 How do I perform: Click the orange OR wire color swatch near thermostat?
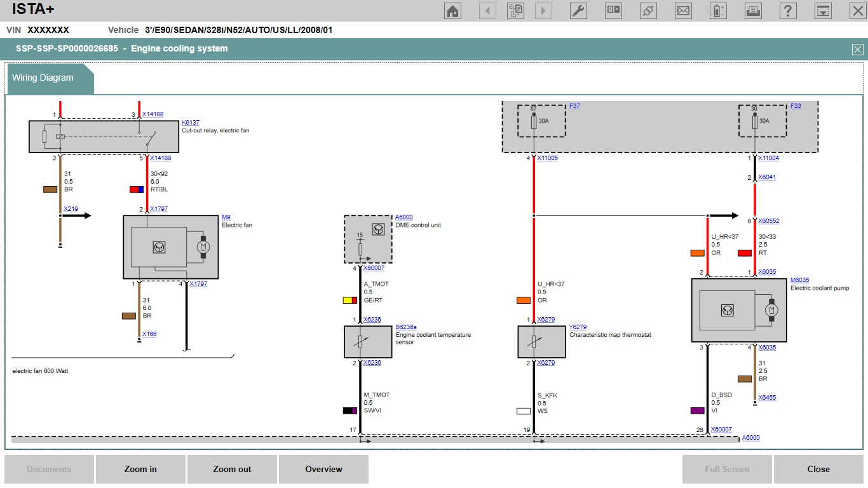pyautogui.click(x=524, y=301)
